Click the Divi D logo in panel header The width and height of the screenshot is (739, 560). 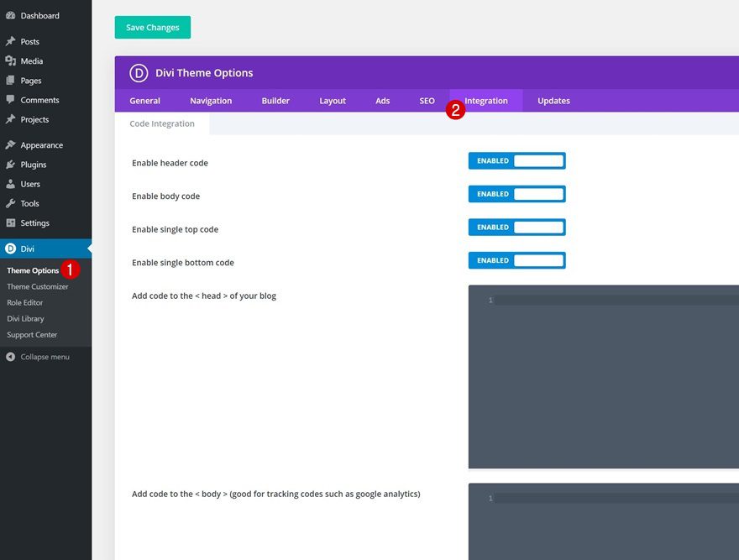click(x=139, y=73)
